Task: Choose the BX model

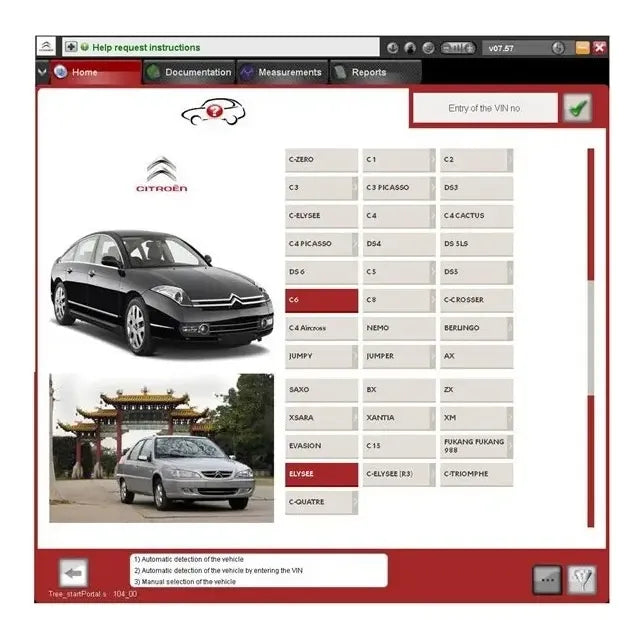Action: 399,390
